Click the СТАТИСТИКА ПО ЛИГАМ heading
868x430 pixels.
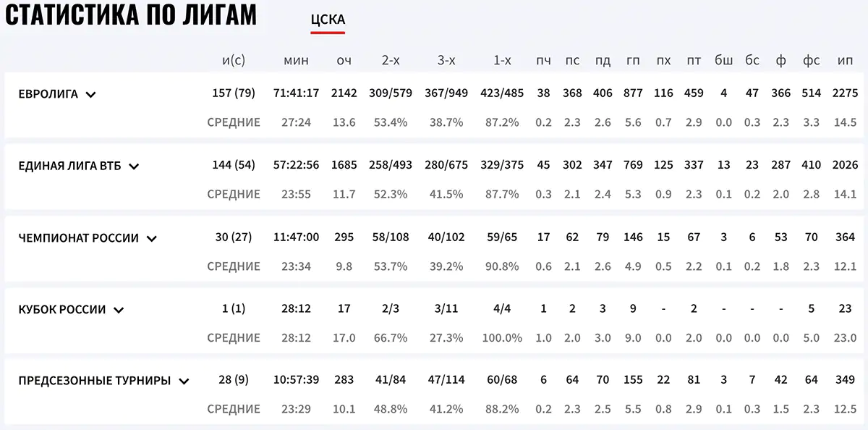point(130,14)
